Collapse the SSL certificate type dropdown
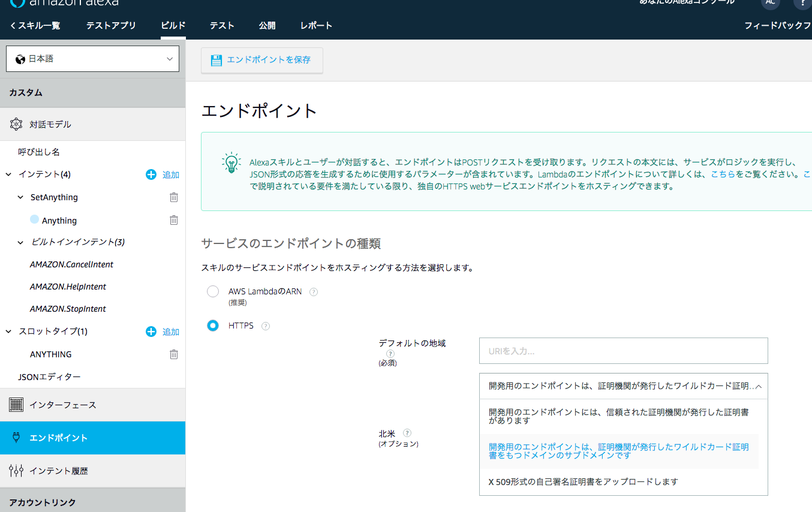The height and width of the screenshot is (512, 812). click(624, 387)
